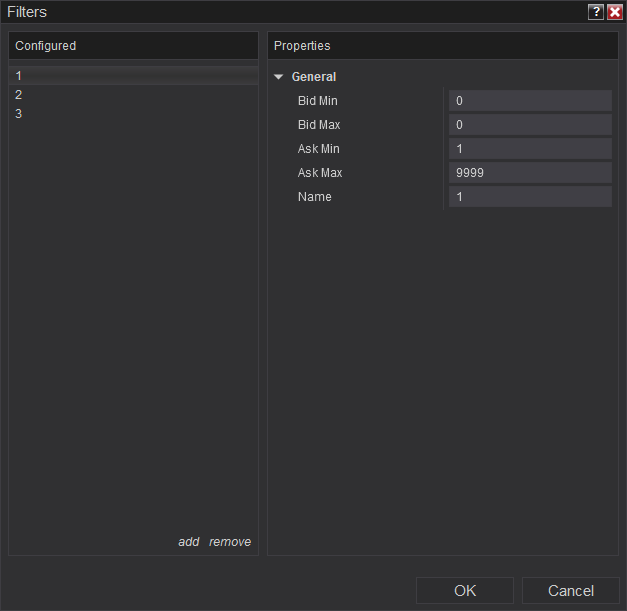Viewport: 627px width, 611px height.
Task: Collapse the General section arrow
Action: coord(279,77)
